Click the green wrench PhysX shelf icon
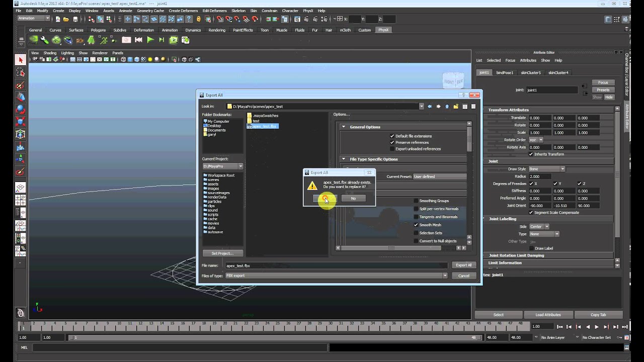This screenshot has width=644, height=362. 45,40
